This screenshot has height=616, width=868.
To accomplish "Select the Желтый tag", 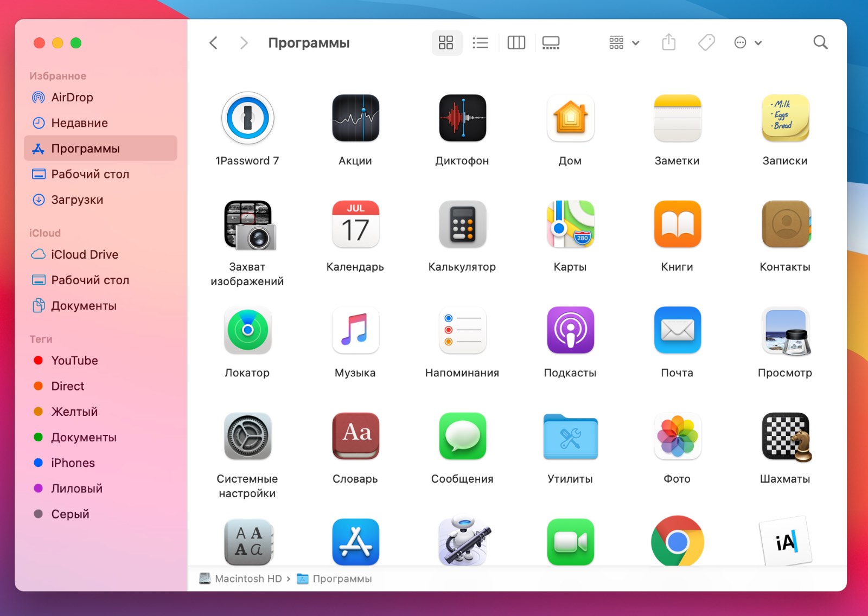I will pos(100,412).
